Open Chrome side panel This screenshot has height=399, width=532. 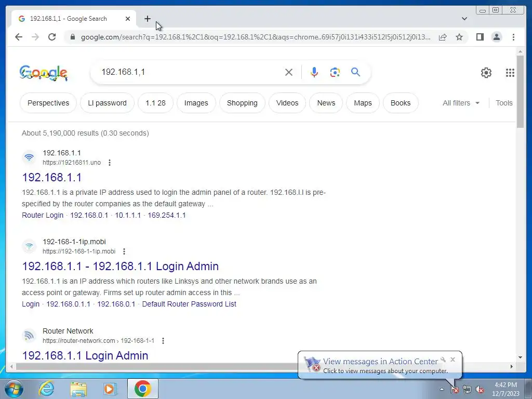[x=480, y=37]
